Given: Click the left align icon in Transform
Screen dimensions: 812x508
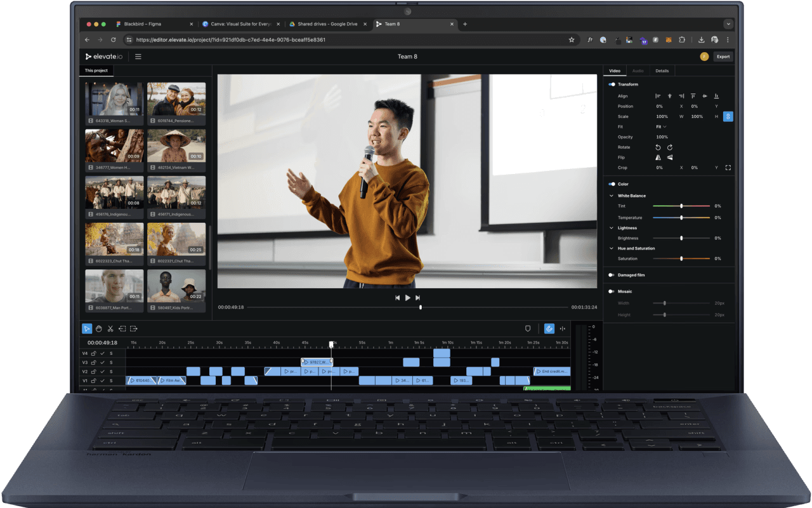Looking at the screenshot, I should (x=658, y=96).
